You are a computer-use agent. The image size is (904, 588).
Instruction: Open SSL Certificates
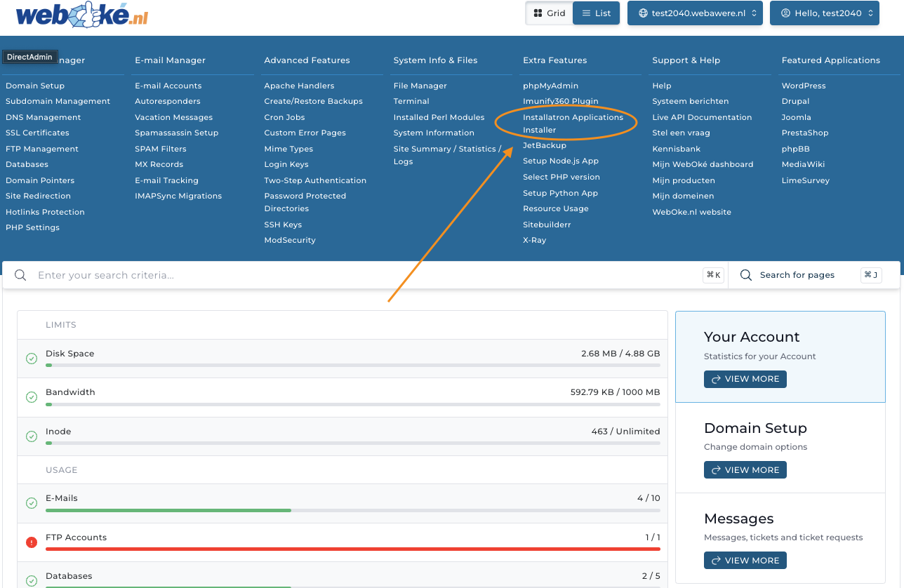37,133
